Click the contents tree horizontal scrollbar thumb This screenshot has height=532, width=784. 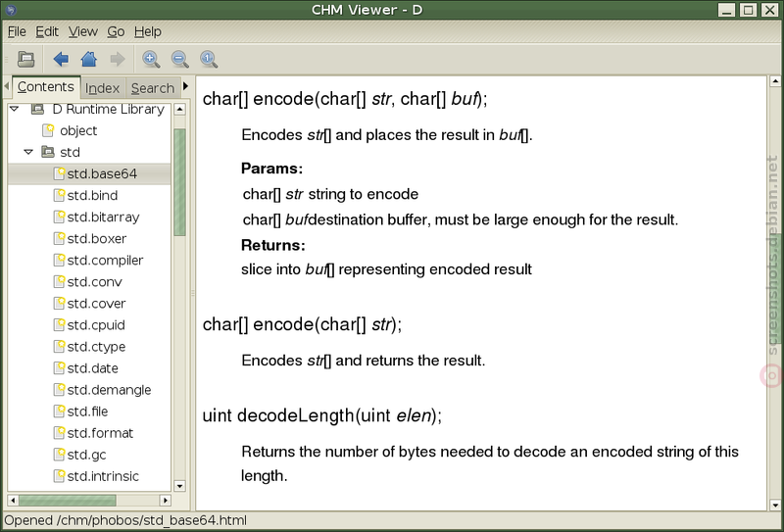pyautogui.click(x=67, y=500)
